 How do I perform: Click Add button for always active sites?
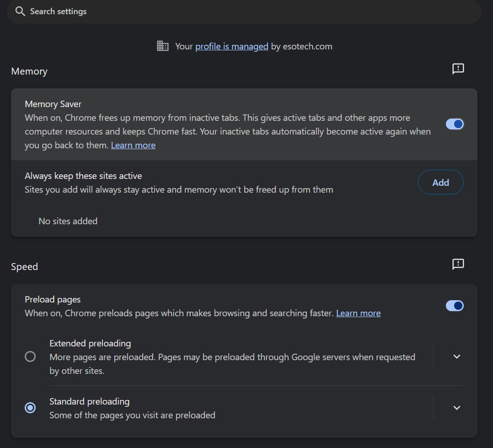440,182
